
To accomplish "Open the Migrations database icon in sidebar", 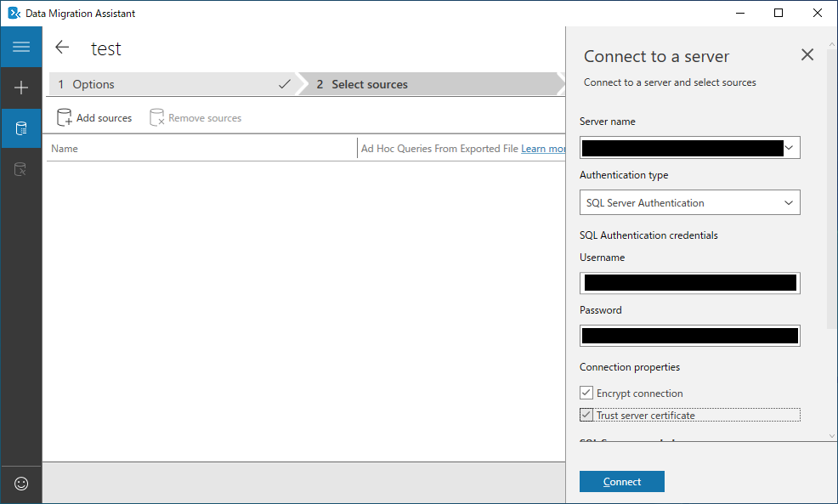I will coord(21,169).
